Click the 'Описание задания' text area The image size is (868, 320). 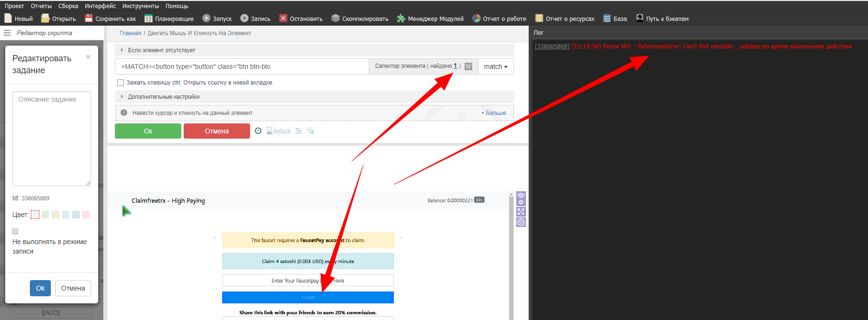(x=52, y=139)
